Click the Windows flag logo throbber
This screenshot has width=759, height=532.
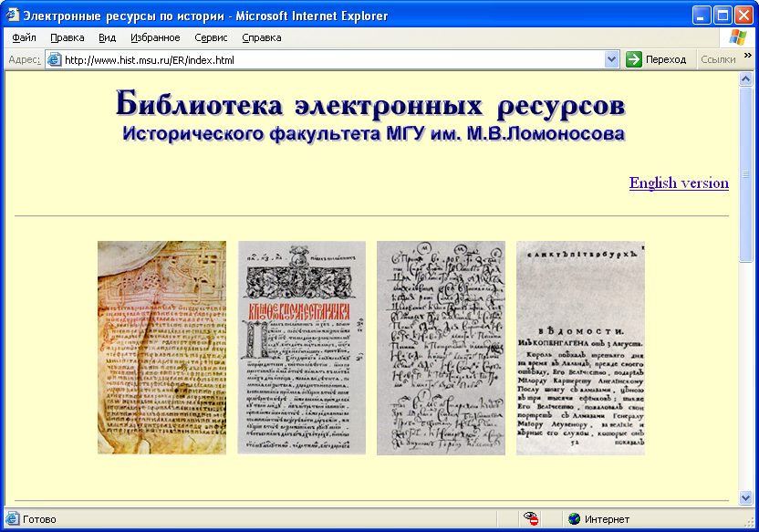pyautogui.click(x=738, y=37)
